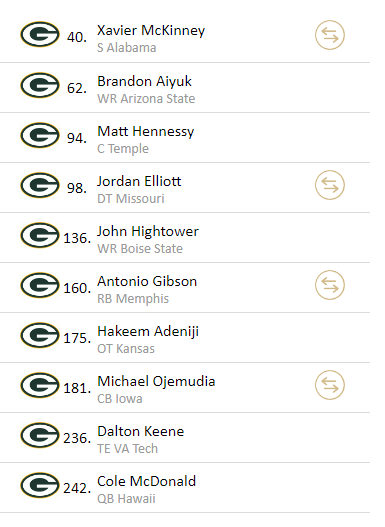This screenshot has height=527, width=385.
Task: Click trade arrows icon for Antonio Gibson
Action: [x=330, y=285]
